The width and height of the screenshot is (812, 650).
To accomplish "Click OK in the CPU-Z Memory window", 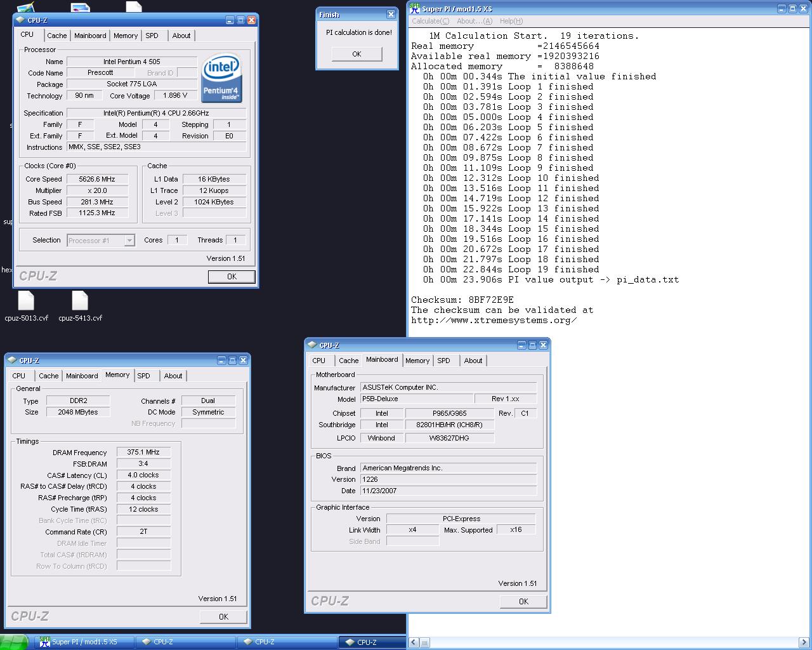I will (223, 617).
